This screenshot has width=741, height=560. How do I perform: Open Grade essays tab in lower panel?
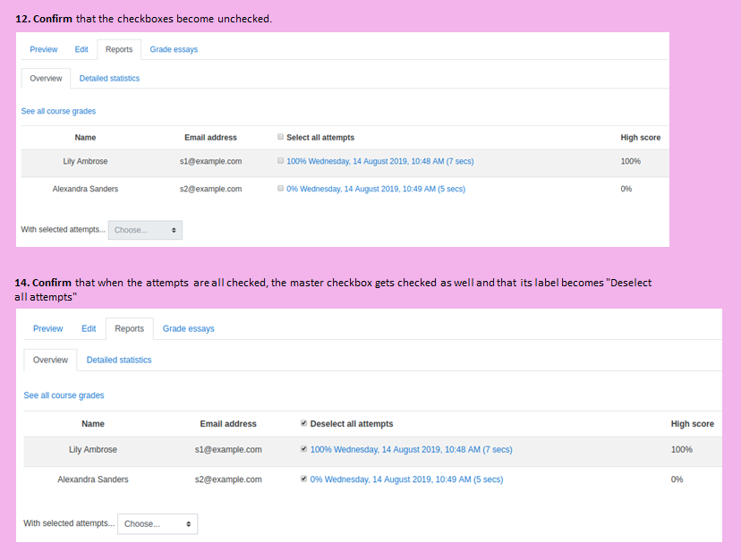189,328
